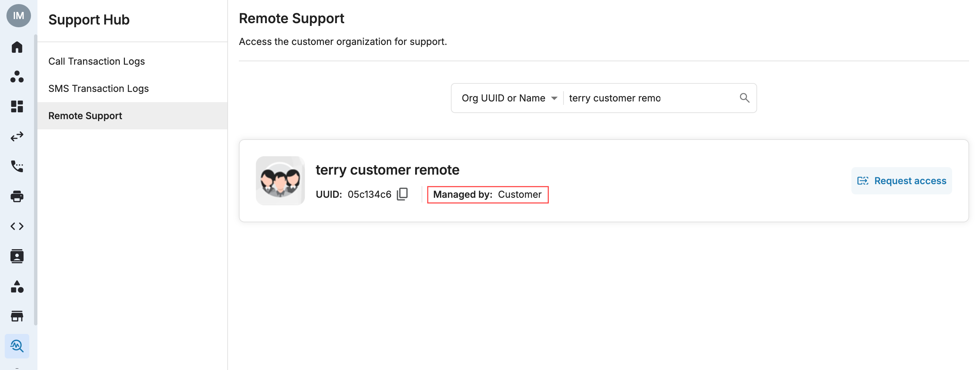Open the three-dots cluster sidebar icon
980x370 pixels.
click(x=17, y=77)
